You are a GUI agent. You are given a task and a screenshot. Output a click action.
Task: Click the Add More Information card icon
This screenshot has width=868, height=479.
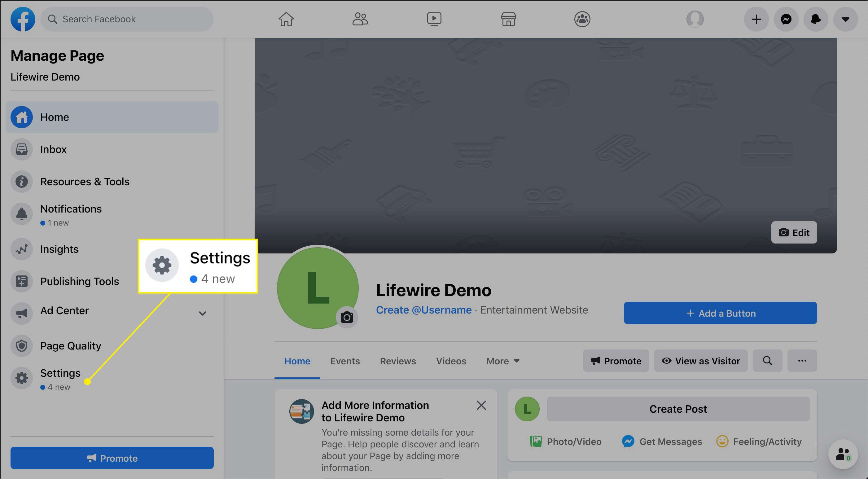302,411
